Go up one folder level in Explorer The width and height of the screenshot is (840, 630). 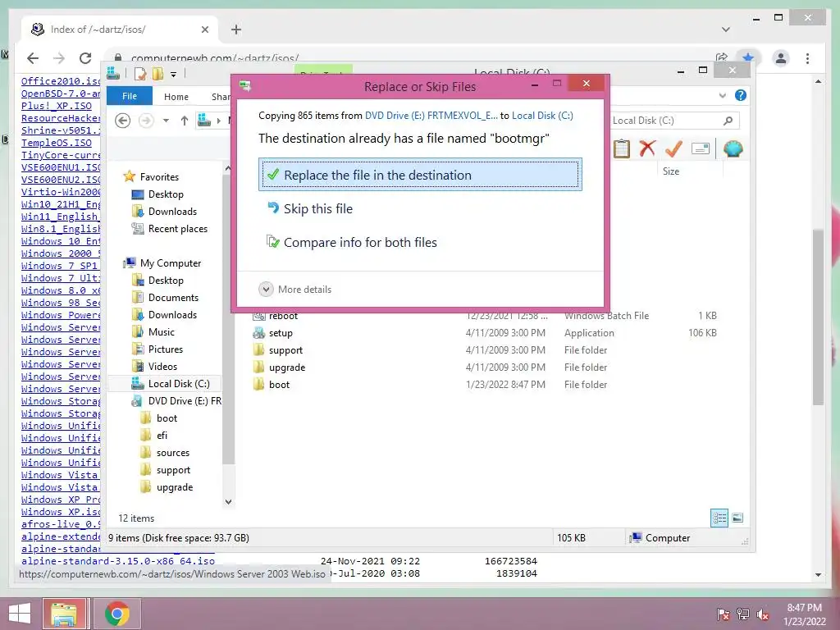(x=185, y=121)
